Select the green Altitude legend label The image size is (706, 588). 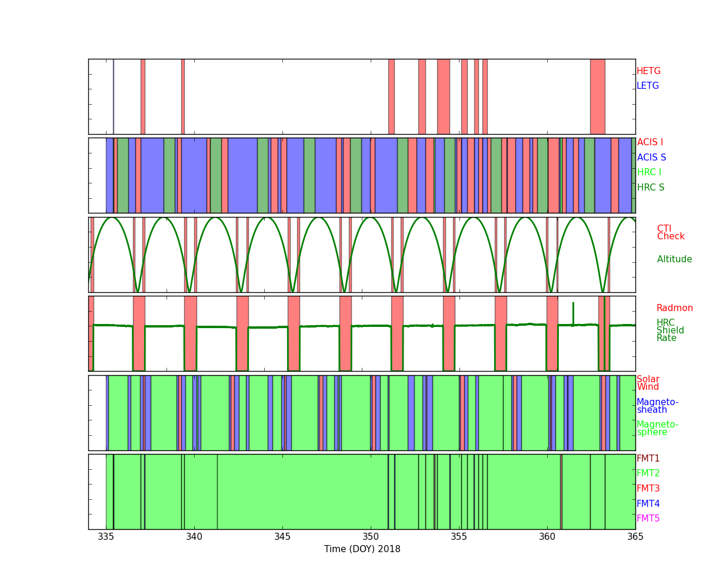click(x=674, y=259)
